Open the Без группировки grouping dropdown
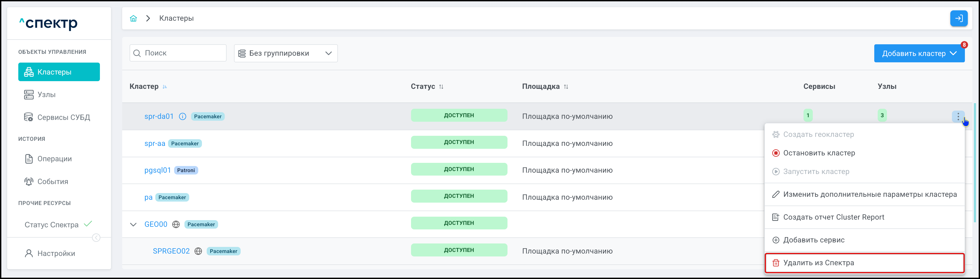 click(x=285, y=53)
